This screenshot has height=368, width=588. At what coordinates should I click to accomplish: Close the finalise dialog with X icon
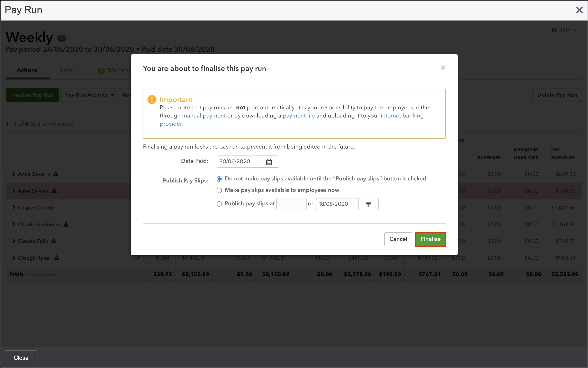click(443, 68)
